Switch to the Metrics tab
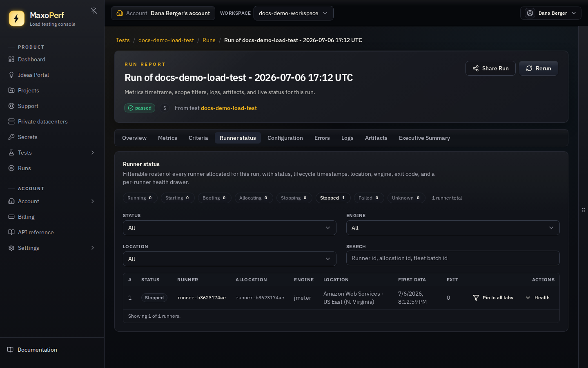The width and height of the screenshot is (588, 368). [x=167, y=138]
